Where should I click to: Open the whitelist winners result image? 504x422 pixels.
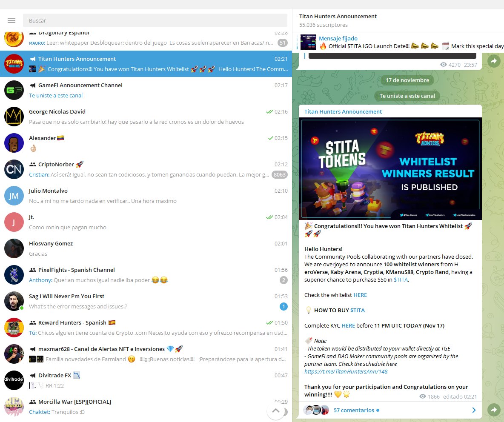(390, 168)
